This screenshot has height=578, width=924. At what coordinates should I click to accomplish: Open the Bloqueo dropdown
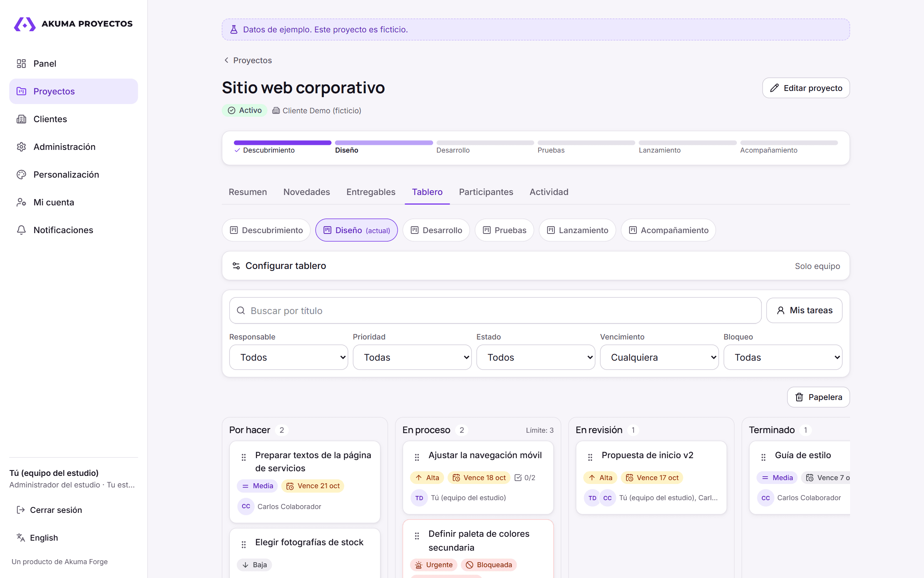pyautogui.click(x=783, y=357)
